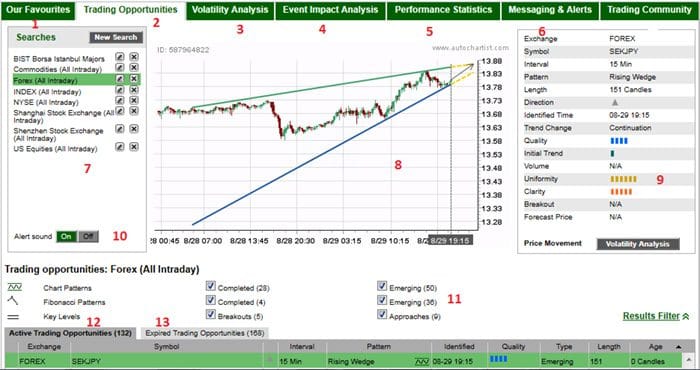Turn alert sound Off
This screenshot has height=370, width=700.
pos(88,237)
